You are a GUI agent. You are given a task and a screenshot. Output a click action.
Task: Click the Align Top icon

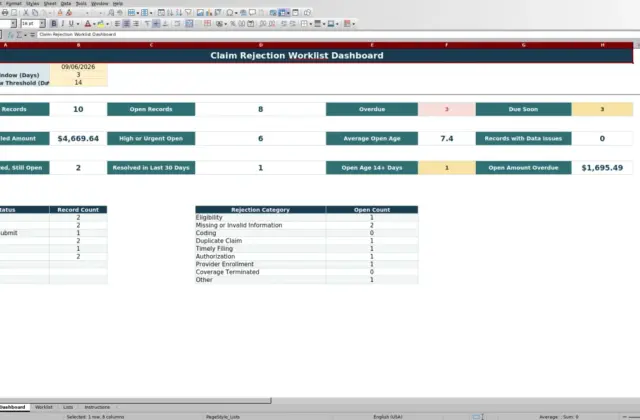(x=147, y=24)
